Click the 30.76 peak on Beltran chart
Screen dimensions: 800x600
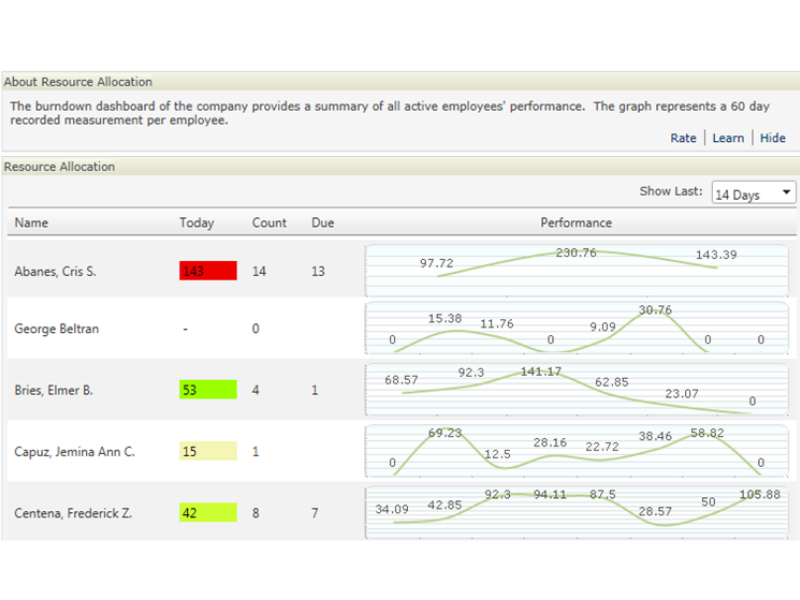tap(655, 310)
